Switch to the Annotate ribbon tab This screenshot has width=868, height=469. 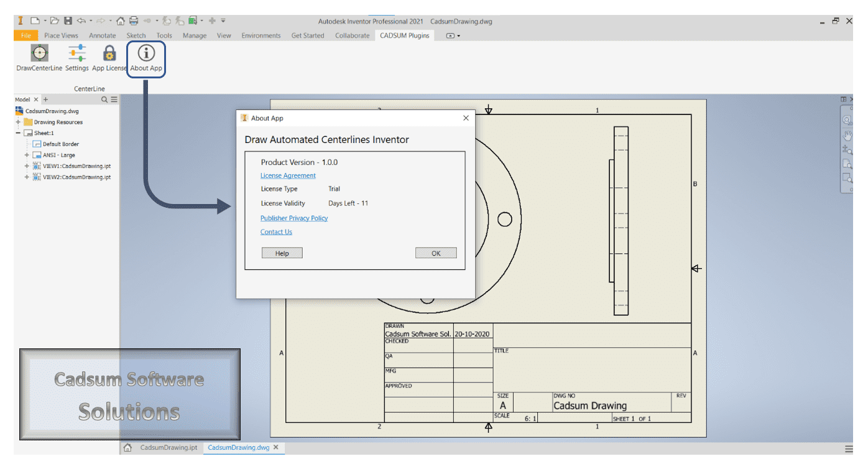[102, 35]
